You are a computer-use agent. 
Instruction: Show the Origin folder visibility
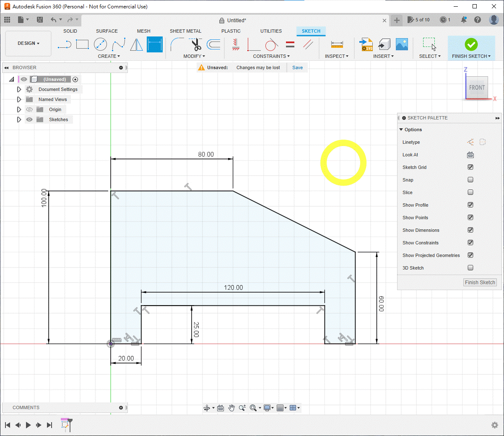29,109
